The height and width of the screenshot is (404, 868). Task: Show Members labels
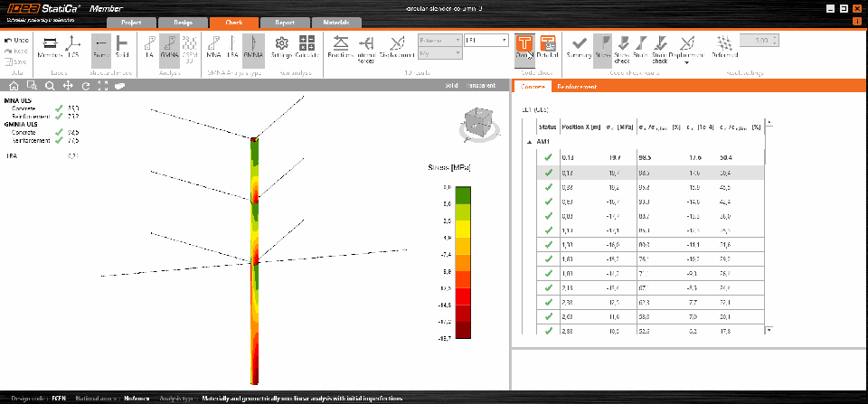[x=49, y=48]
